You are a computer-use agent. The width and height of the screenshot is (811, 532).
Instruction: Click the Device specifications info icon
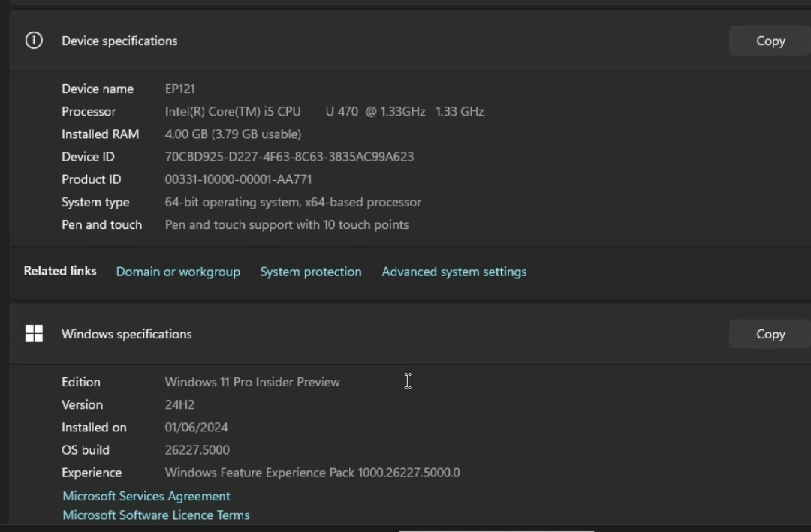(34, 41)
